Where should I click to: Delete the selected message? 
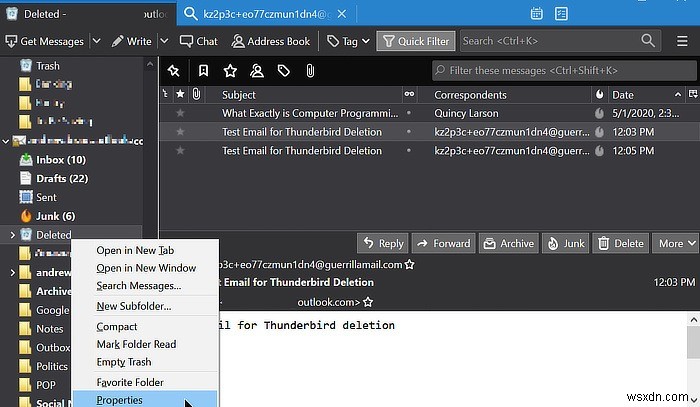pyautogui.click(x=621, y=243)
